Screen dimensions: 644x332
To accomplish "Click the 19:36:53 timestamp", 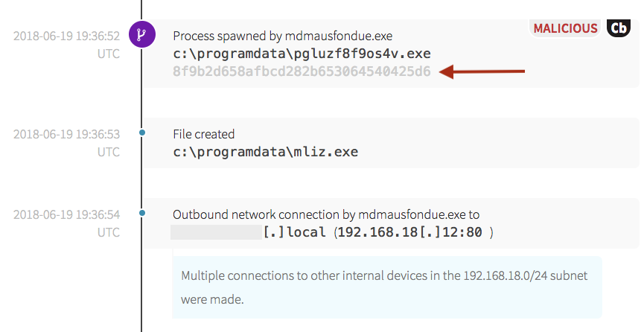I will (66, 135).
